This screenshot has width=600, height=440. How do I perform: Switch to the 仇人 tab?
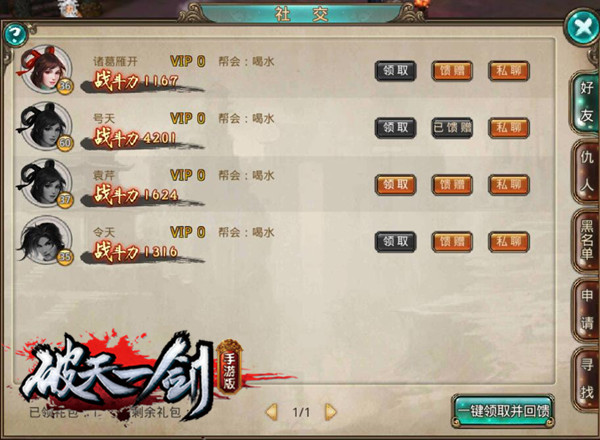(x=587, y=171)
